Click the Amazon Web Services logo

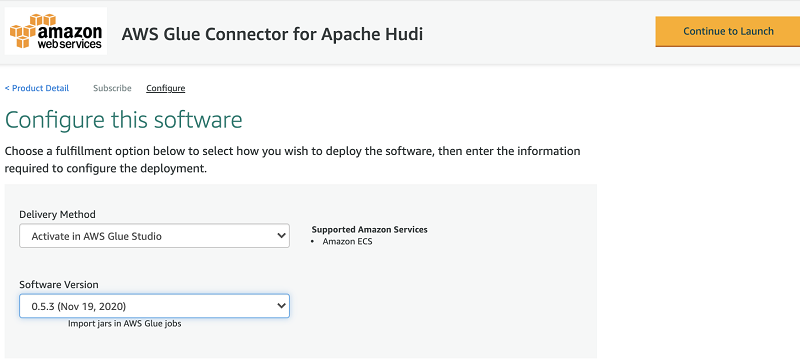(56, 31)
